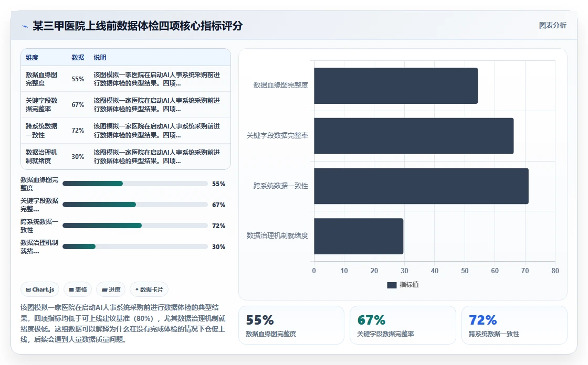Click the 维度 column header
The width and height of the screenshot is (588, 365).
pyautogui.click(x=32, y=57)
